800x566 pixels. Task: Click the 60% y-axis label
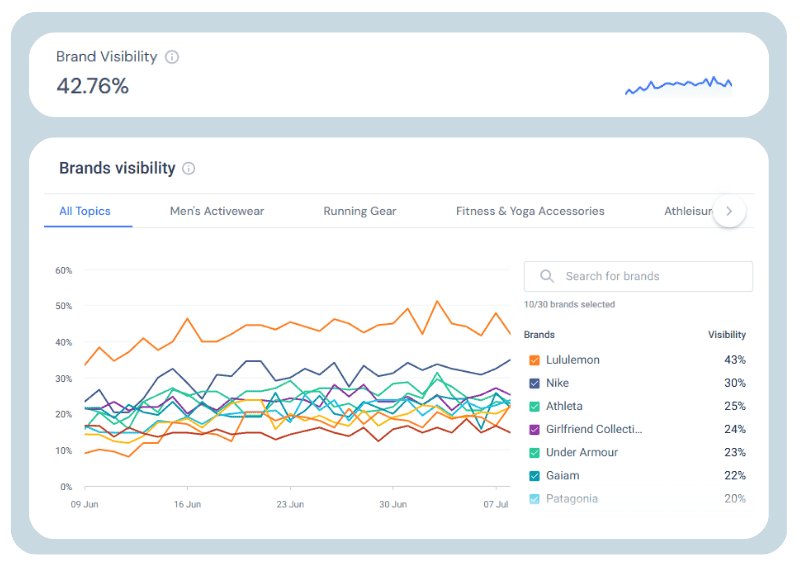64,270
